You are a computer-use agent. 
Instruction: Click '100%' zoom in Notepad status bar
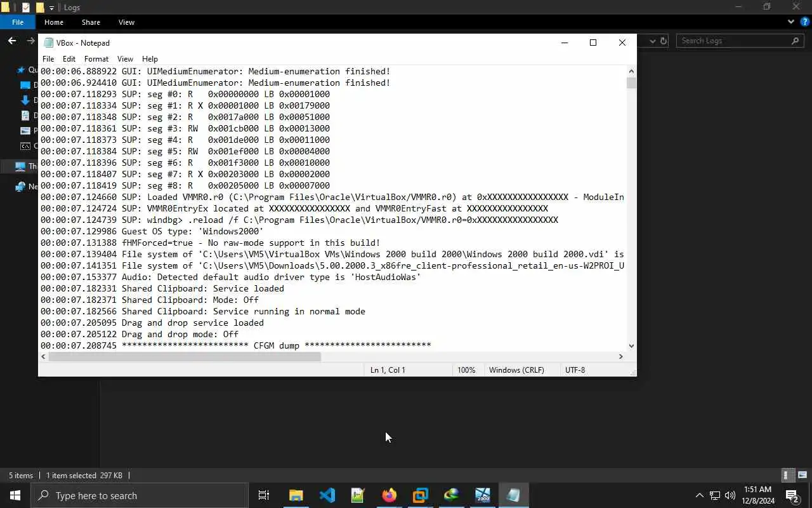pos(466,370)
